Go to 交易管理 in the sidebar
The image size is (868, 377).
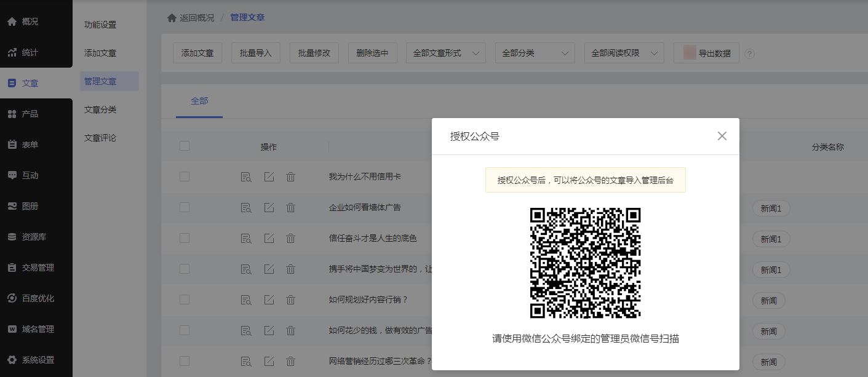point(36,268)
